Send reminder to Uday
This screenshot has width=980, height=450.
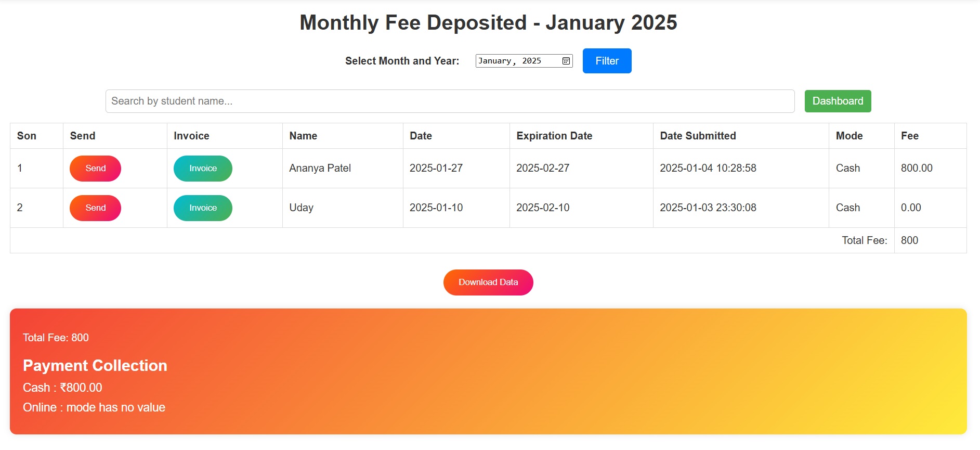coord(95,208)
